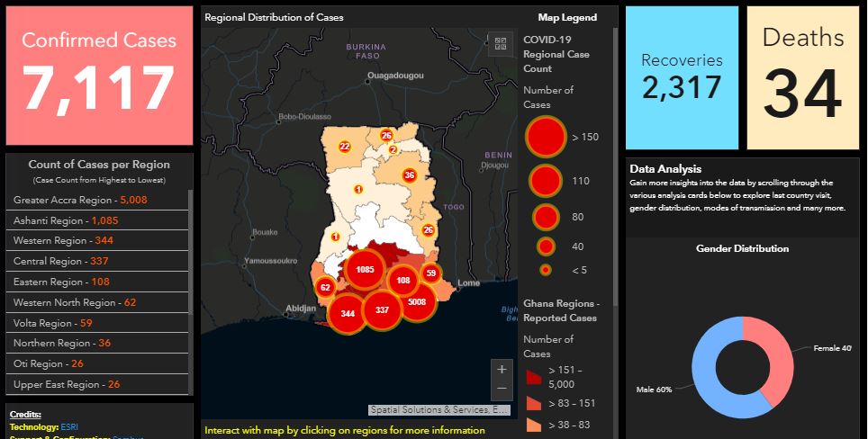
Task: Select the 1085 cluster marker on map
Action: pyautogui.click(x=365, y=269)
